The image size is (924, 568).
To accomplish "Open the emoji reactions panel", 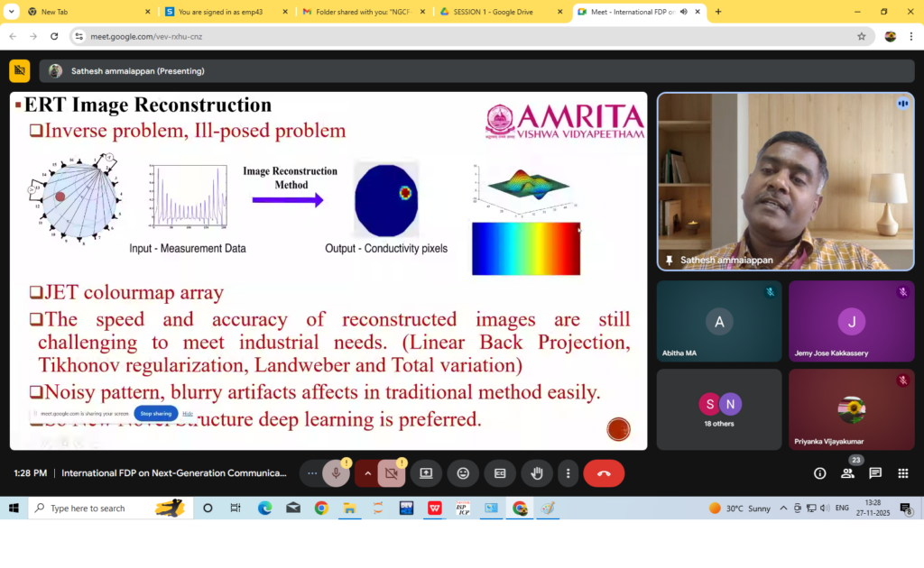I will coord(463,473).
